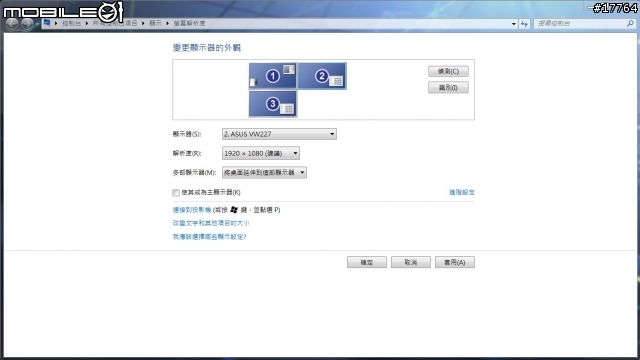Go back with the Back arrow button
This screenshot has height=360, width=640.
12,24
